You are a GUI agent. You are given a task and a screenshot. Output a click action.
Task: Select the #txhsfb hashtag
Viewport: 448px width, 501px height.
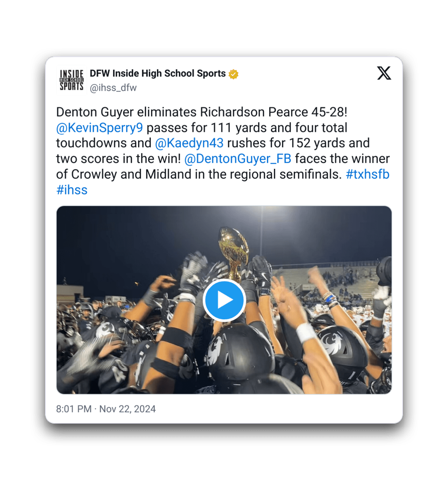click(x=367, y=174)
